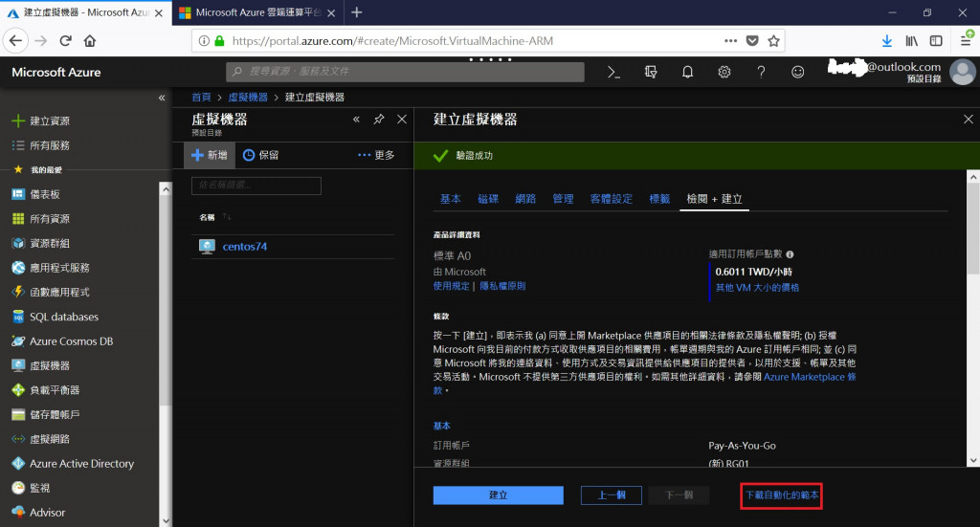The image size is (980, 527).
Task: Open the help question mark icon
Action: 761,73
